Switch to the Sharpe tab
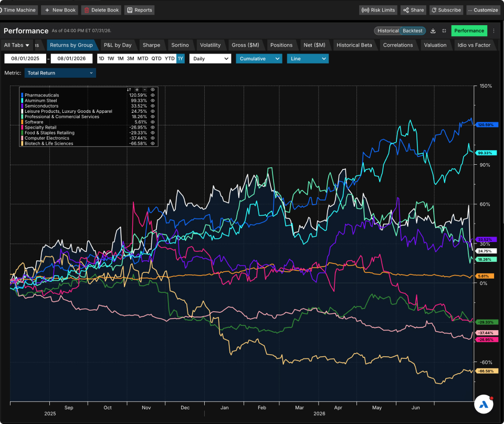The image size is (504, 424). 151,45
